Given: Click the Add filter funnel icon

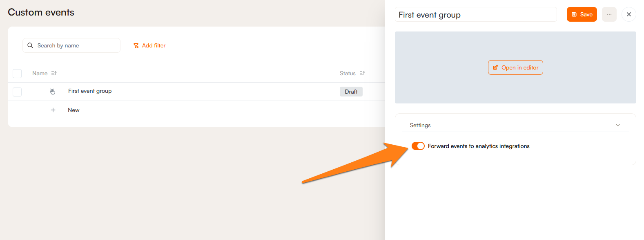Looking at the screenshot, I should pyautogui.click(x=136, y=46).
